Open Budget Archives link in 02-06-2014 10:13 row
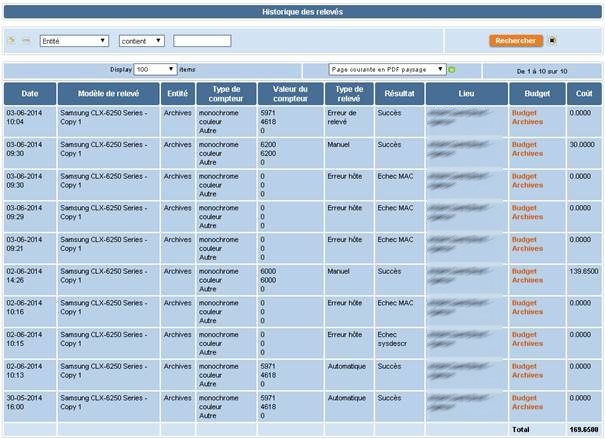 coord(527,370)
